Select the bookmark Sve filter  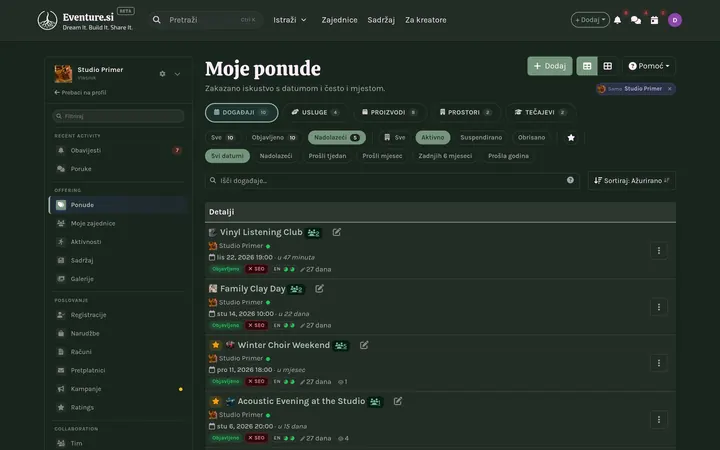tap(394, 138)
